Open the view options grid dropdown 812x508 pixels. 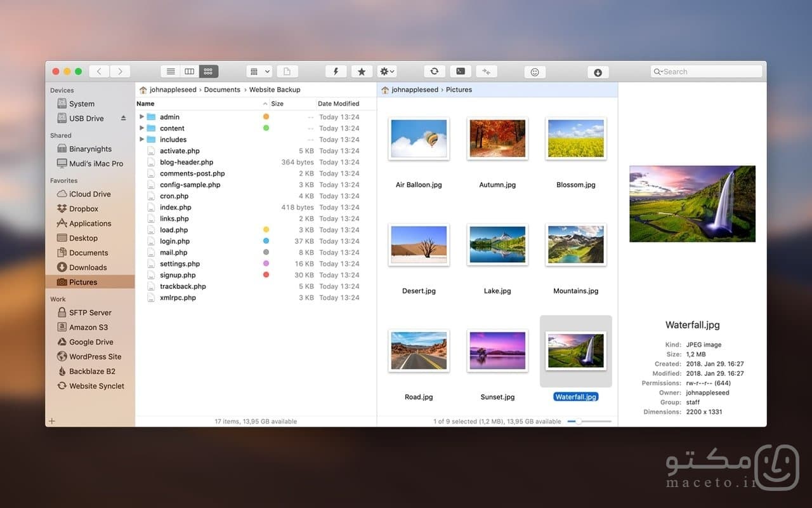click(259, 72)
